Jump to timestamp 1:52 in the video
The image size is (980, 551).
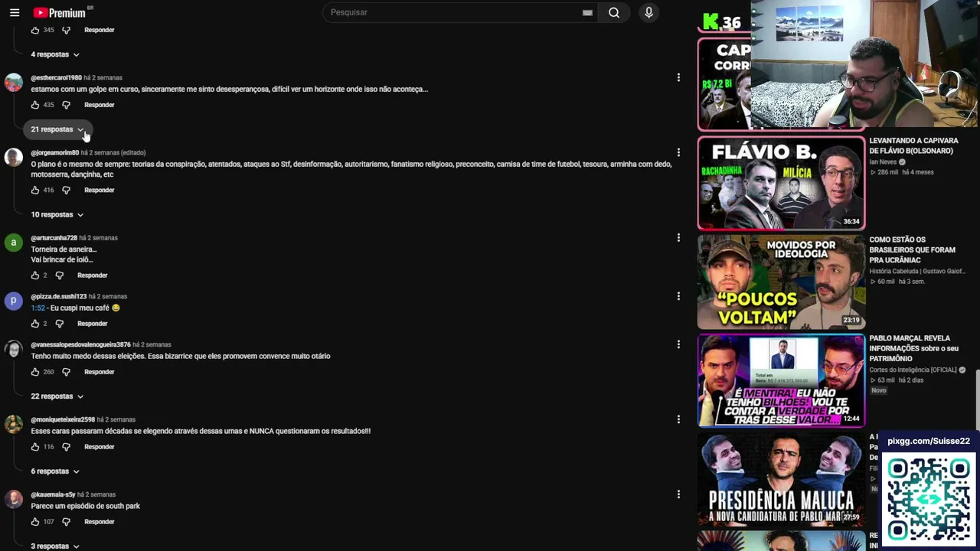click(38, 308)
